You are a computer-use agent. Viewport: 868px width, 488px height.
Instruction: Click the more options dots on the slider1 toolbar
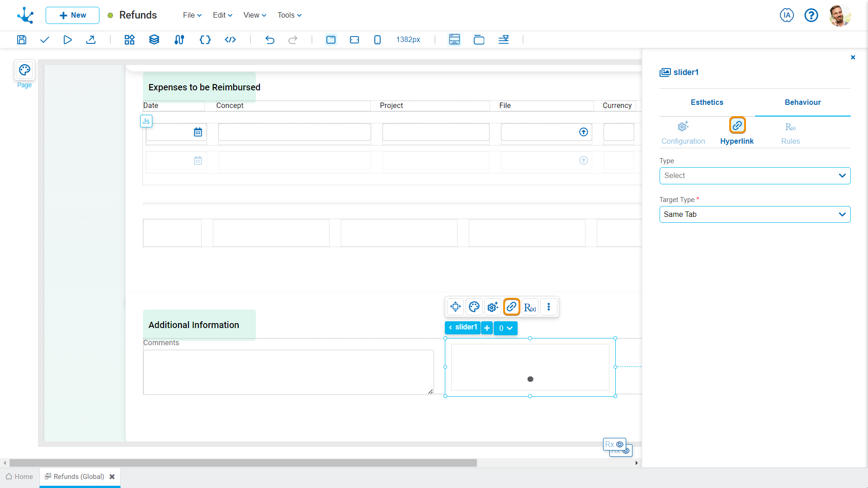[548, 307]
